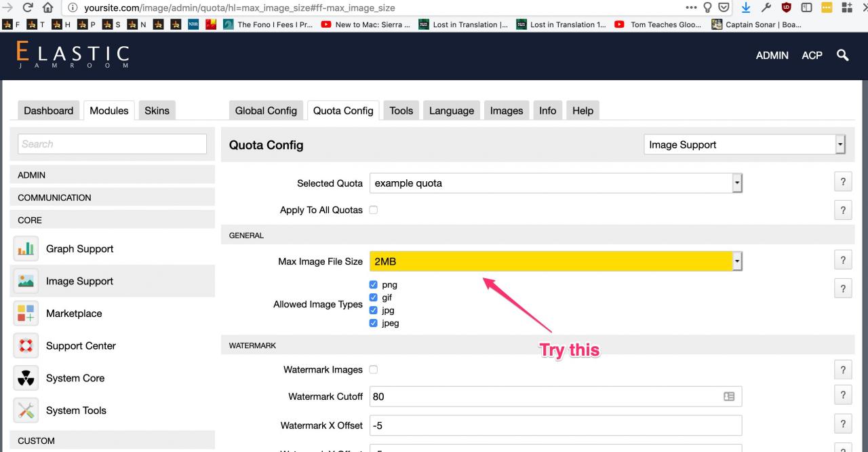Click the browser home icon
The height and width of the screenshot is (452, 868).
click(x=48, y=7)
